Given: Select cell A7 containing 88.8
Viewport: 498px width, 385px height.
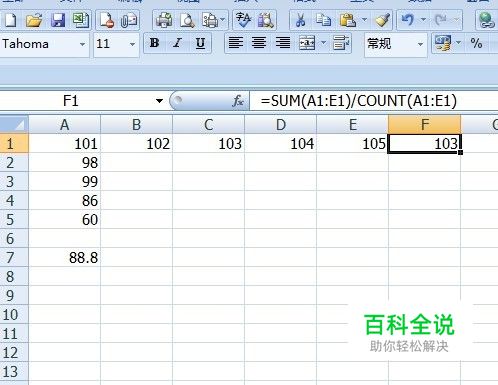Looking at the screenshot, I should coord(65,257).
